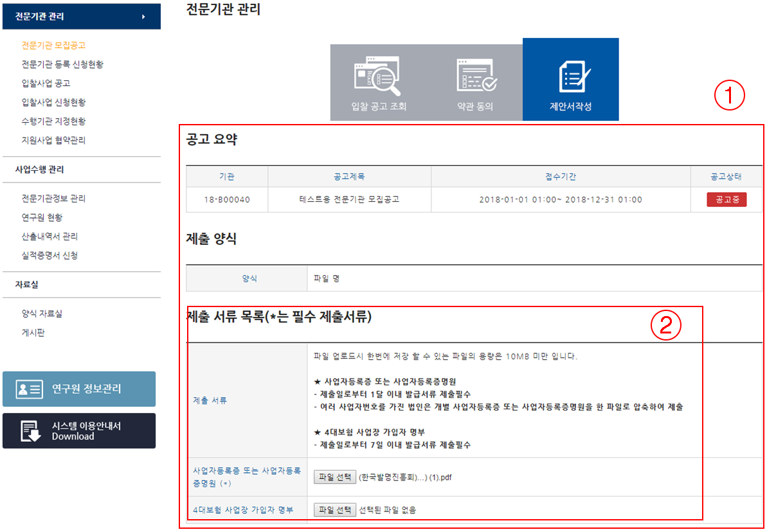767x532 pixels.
Task: Click the 입찰 공고 조회 magnifier icon
Action: pyautogui.click(x=377, y=76)
